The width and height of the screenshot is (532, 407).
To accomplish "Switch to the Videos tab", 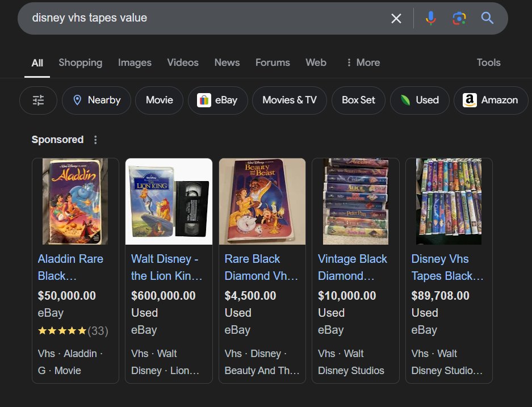I will tap(183, 62).
